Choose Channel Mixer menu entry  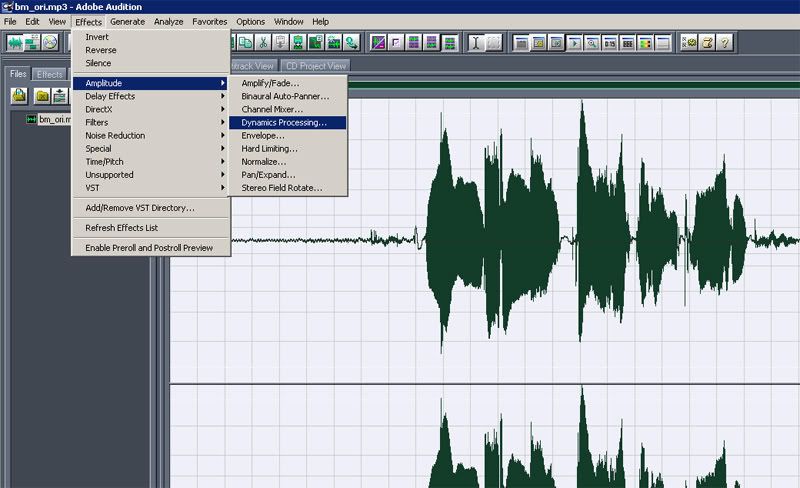pyautogui.click(x=288, y=109)
